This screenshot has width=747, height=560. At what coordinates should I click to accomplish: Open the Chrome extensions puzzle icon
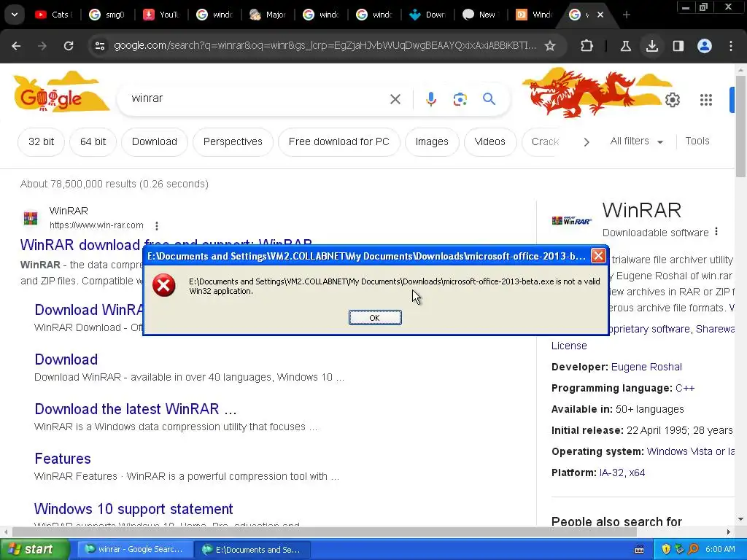587,46
